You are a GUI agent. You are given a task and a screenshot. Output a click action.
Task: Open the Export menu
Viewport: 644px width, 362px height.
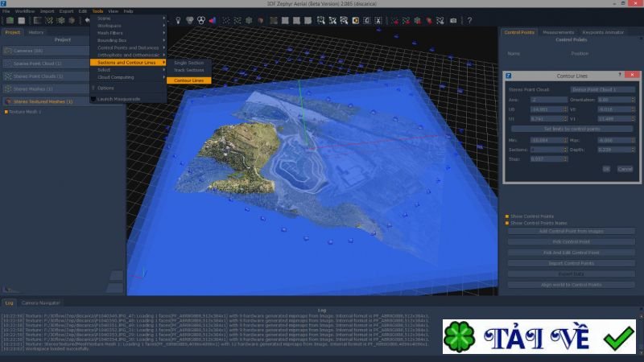pyautogui.click(x=66, y=11)
